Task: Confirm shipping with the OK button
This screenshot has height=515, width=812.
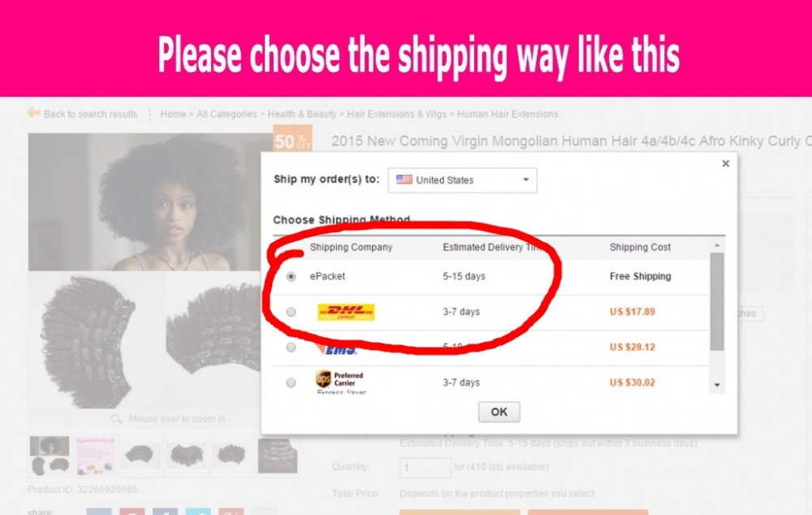Action: point(499,412)
